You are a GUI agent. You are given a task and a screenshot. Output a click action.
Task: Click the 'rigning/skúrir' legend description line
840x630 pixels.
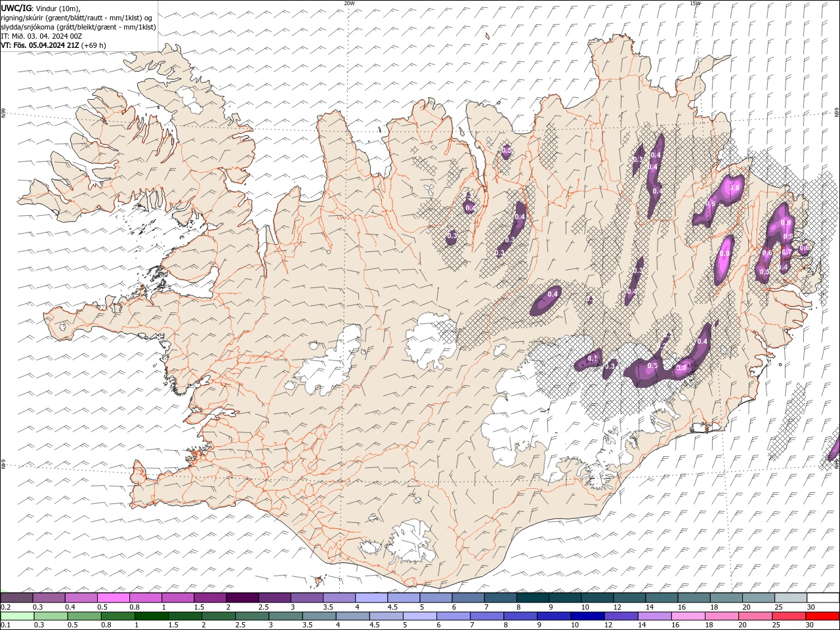[x=77, y=18]
